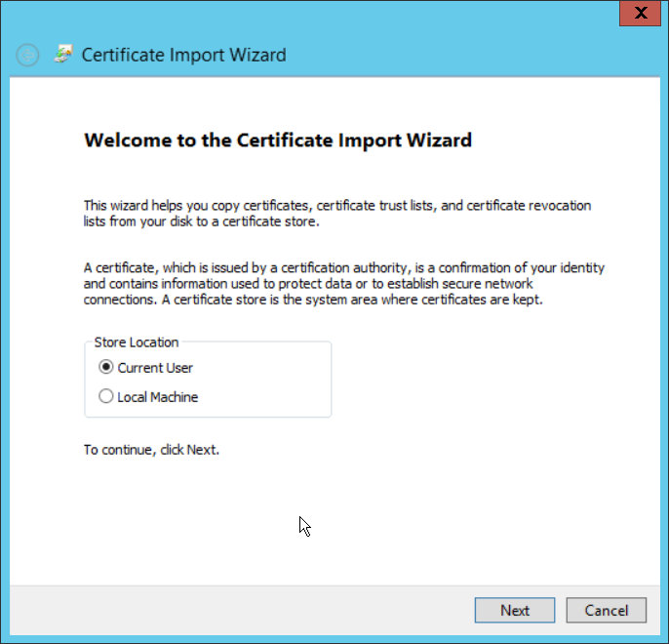Click the 'Local Machine' option label text
This screenshot has width=669, height=644.
(158, 397)
